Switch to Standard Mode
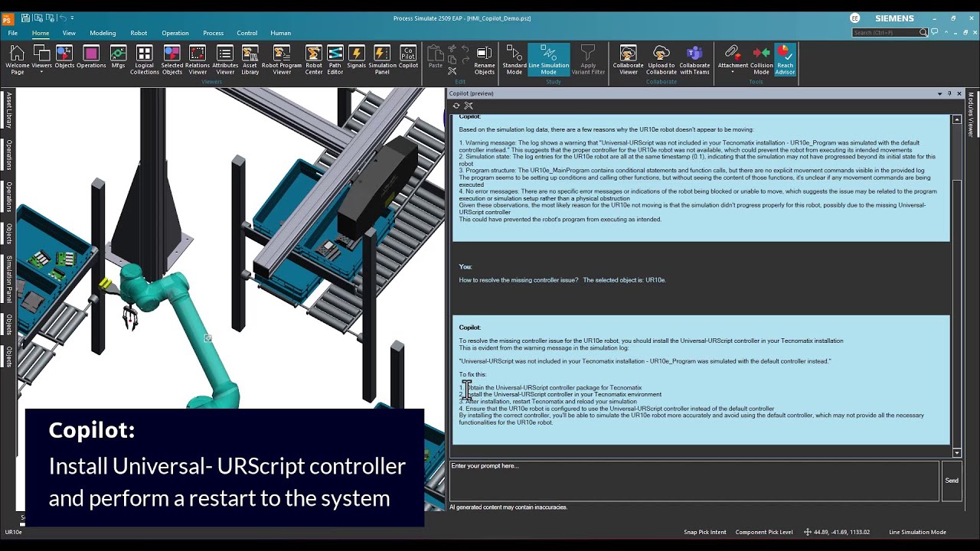This screenshot has height=551, width=980. tap(514, 60)
